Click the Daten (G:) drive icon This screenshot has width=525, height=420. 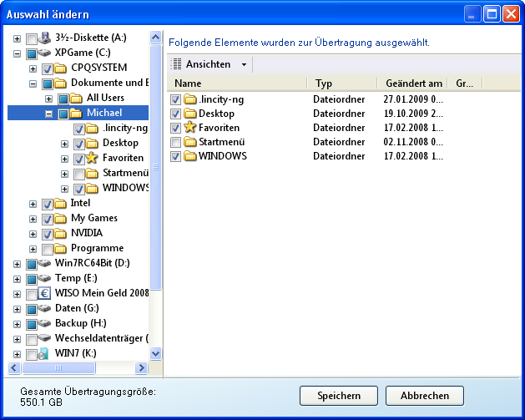coord(44,308)
